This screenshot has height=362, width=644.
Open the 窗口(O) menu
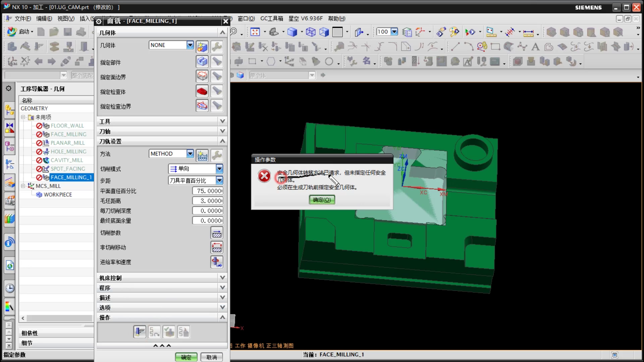[x=246, y=18]
